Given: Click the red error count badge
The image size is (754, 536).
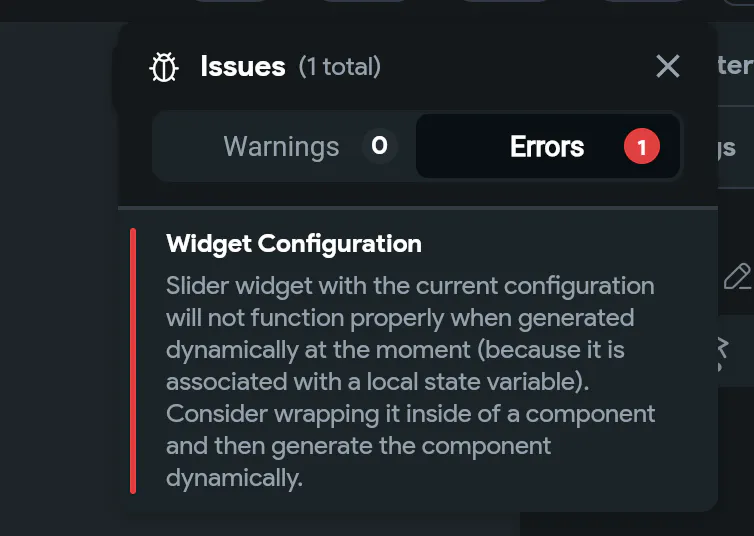Looking at the screenshot, I should tap(642, 148).
